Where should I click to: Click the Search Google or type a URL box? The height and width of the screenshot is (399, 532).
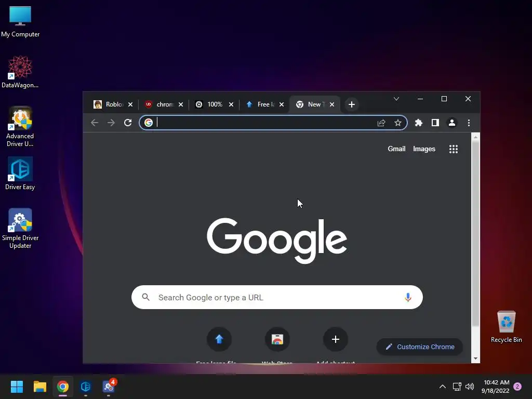277,297
